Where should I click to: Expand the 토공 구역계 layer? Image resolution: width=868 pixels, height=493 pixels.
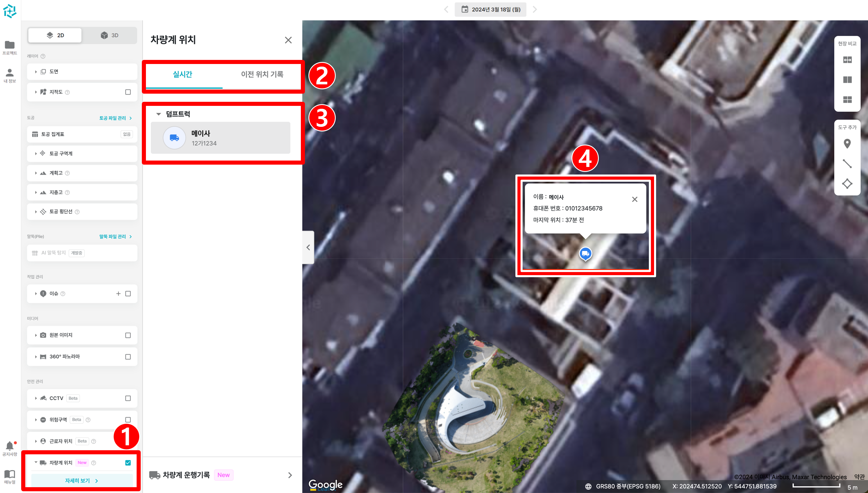tap(36, 153)
